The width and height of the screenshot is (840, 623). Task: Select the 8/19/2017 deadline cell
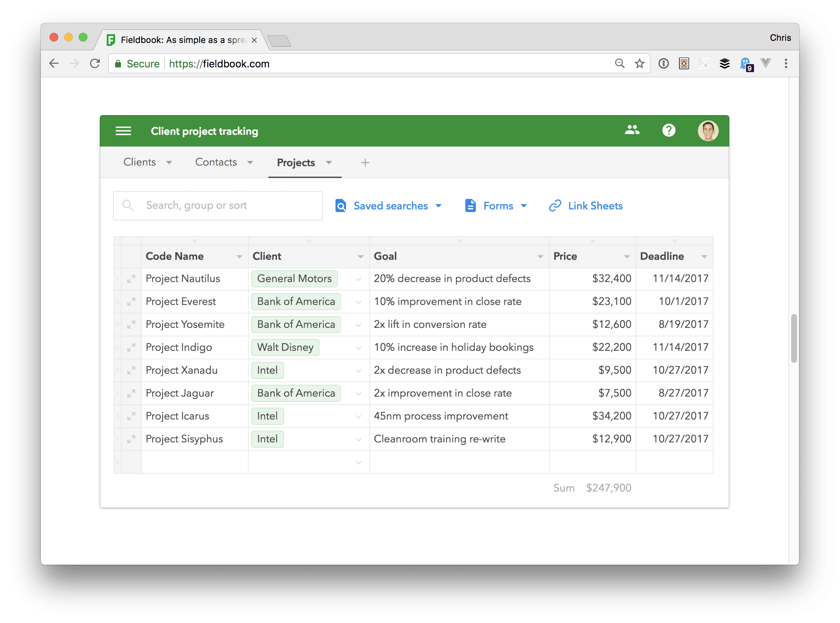tap(674, 325)
